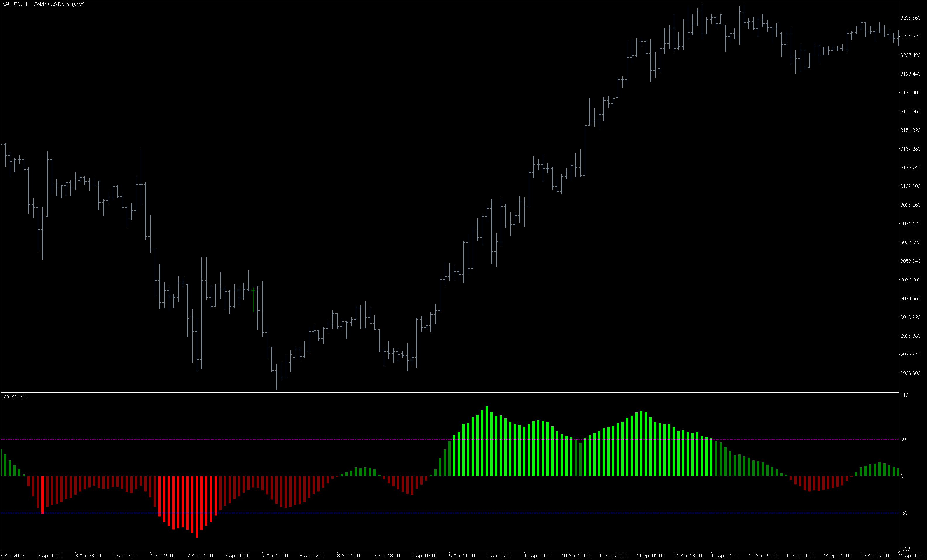Click price label 2968.800 on the scale
The width and height of the screenshot is (927, 560).
910,373
